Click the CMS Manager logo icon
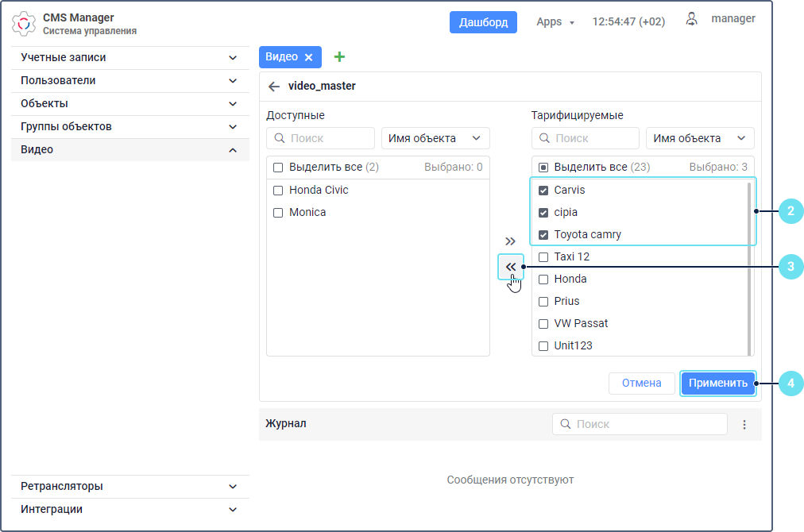The width and height of the screenshot is (804, 532). click(25, 24)
